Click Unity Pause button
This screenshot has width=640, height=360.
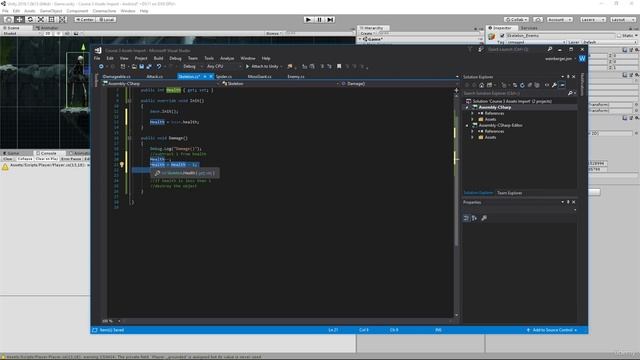click(x=320, y=19)
